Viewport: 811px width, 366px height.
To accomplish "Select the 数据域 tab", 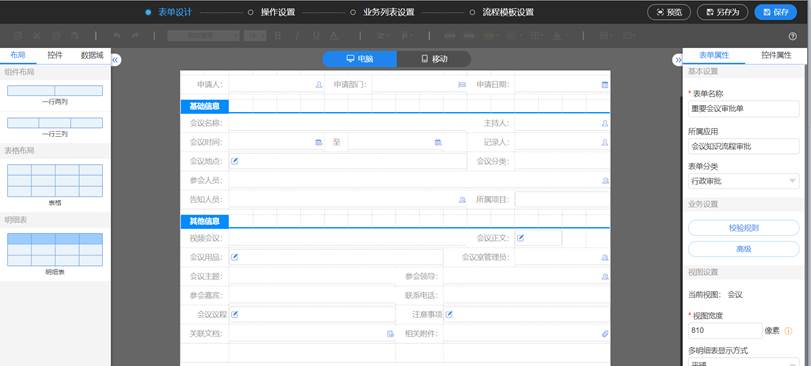I will (92, 55).
